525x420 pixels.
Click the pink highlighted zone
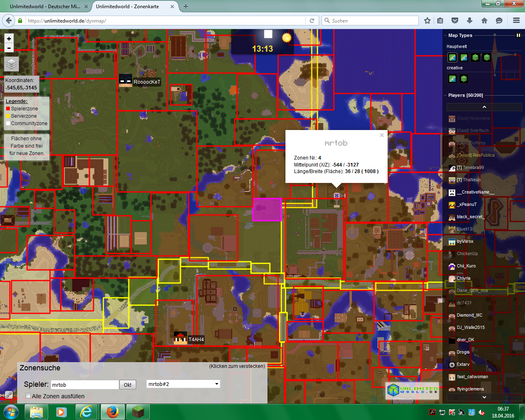267,210
